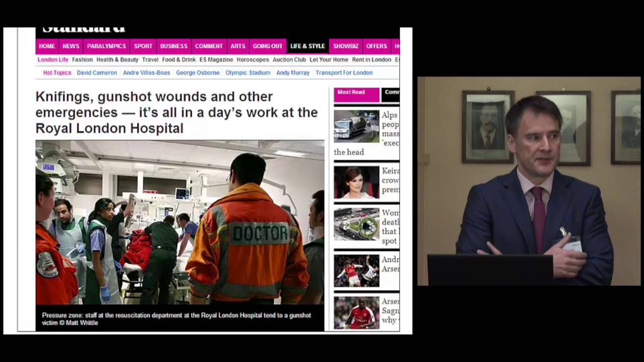Select the ARTS tab
Viewport: 644px width, 362px height.
pos(238,46)
